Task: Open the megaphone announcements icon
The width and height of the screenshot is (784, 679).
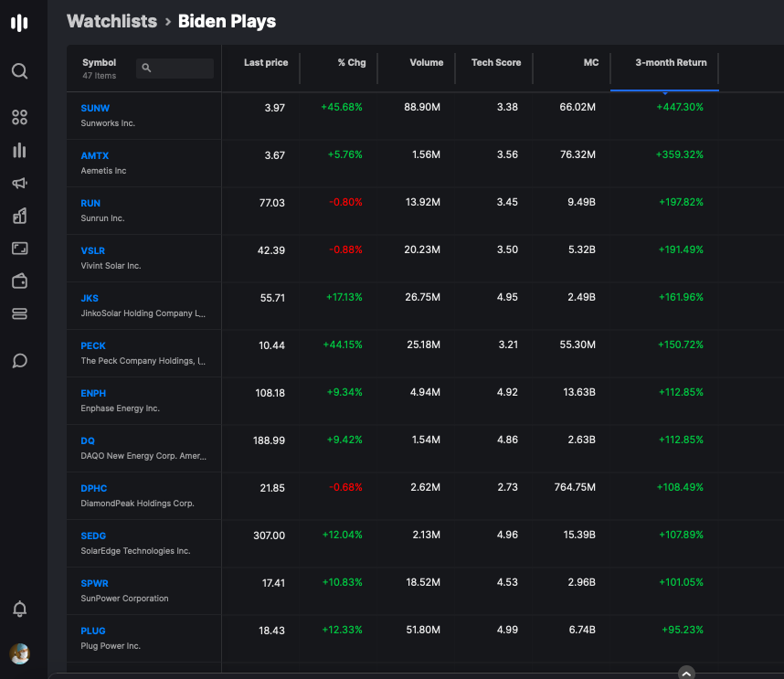Action: [19, 183]
